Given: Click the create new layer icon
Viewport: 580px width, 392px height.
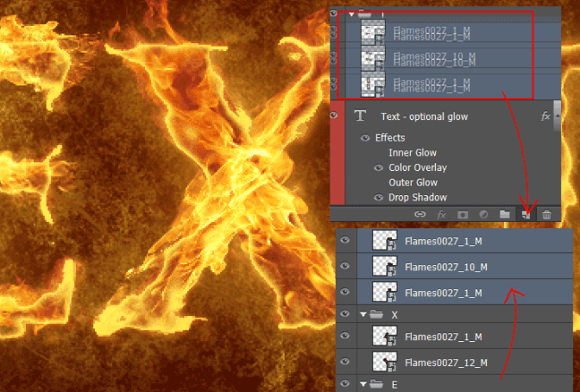Looking at the screenshot, I should [526, 213].
